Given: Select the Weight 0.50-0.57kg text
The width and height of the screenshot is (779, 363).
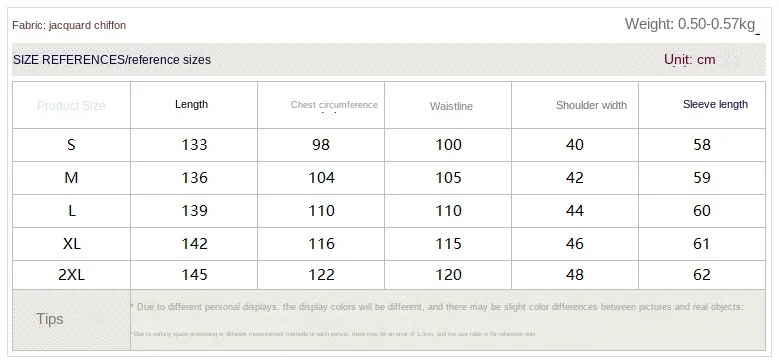Looking at the screenshot, I should click(690, 24).
